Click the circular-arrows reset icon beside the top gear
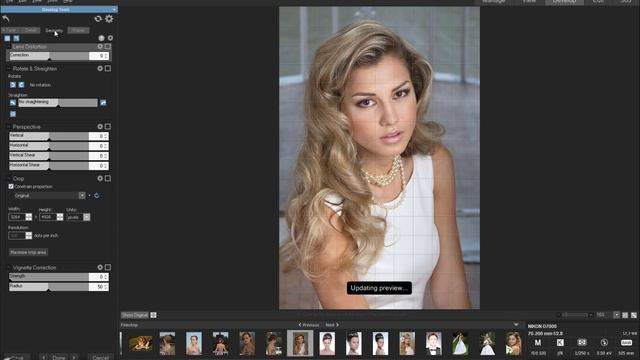The height and width of the screenshot is (360, 640). (x=98, y=19)
